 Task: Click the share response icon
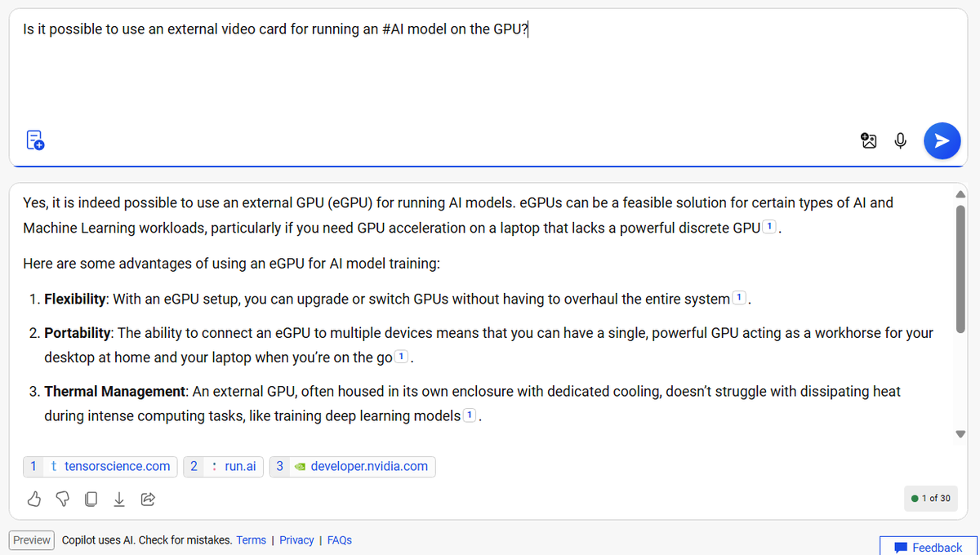point(148,498)
